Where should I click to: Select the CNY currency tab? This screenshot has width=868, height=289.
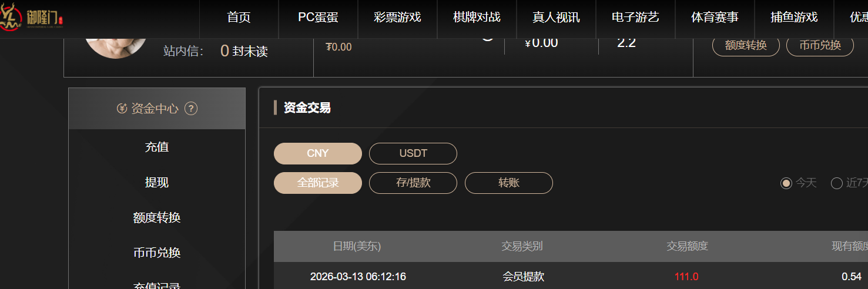click(317, 154)
